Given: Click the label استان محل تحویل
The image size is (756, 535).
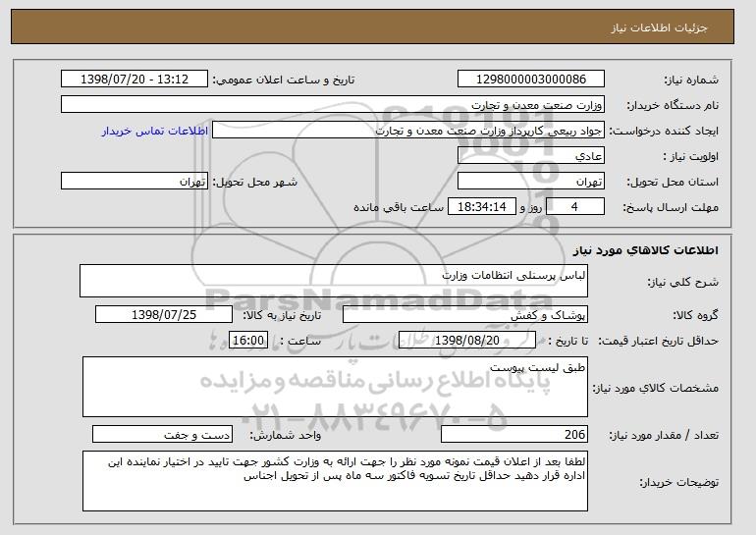Looking at the screenshot, I should tap(673, 182).
